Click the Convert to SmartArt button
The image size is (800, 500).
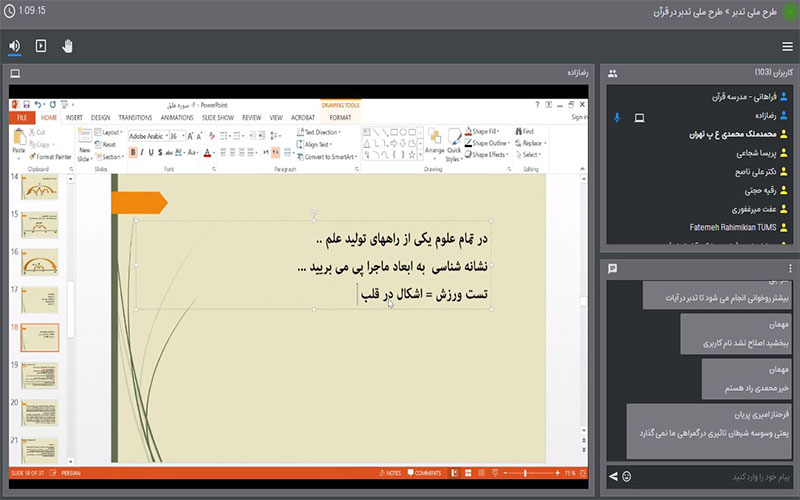coord(330,157)
